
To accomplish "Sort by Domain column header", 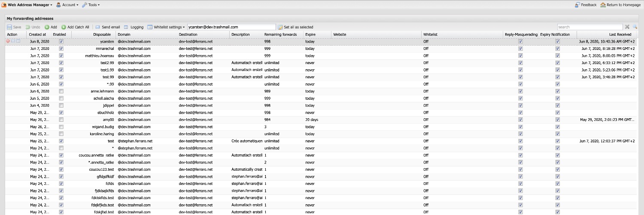I will 146,34.
